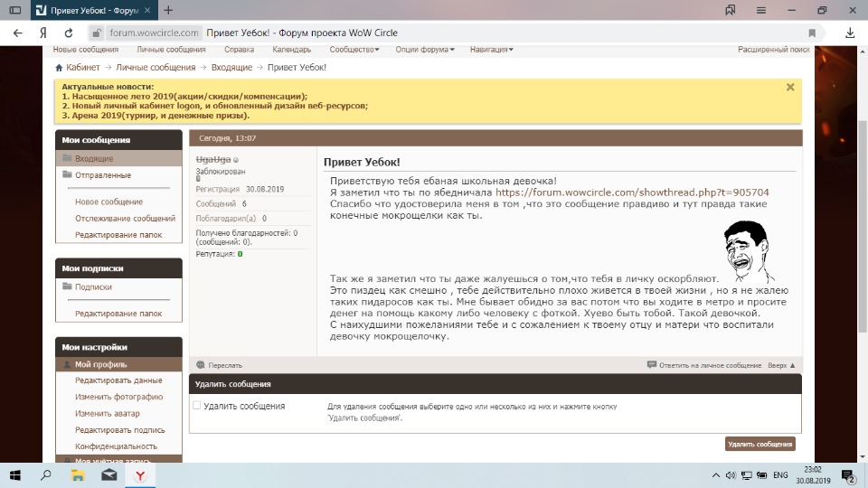Open the showthread forum link in the message
The image size is (868, 488).
point(632,192)
